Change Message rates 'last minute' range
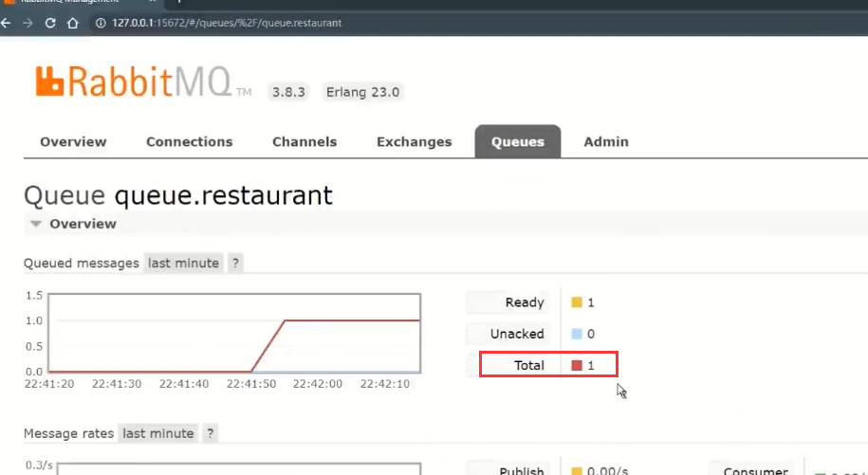The image size is (868, 475). tap(158, 433)
